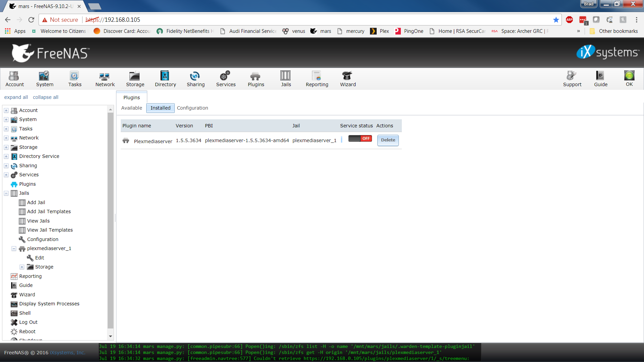Open Account in the top toolbar
The width and height of the screenshot is (644, 362).
tap(14, 79)
